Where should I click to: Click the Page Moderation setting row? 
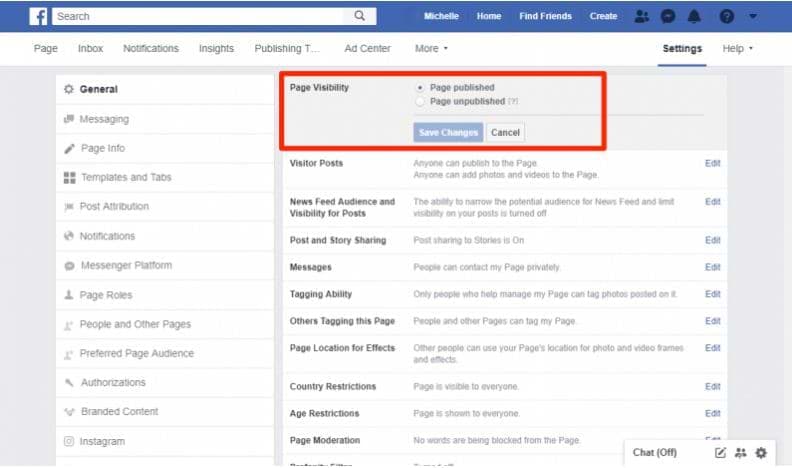[505, 440]
